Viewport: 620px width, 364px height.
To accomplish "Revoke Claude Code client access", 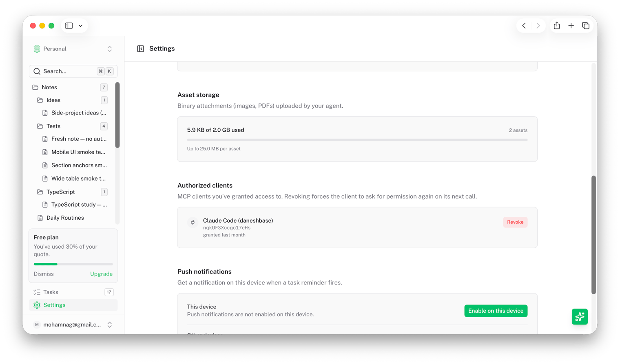I will (x=515, y=222).
